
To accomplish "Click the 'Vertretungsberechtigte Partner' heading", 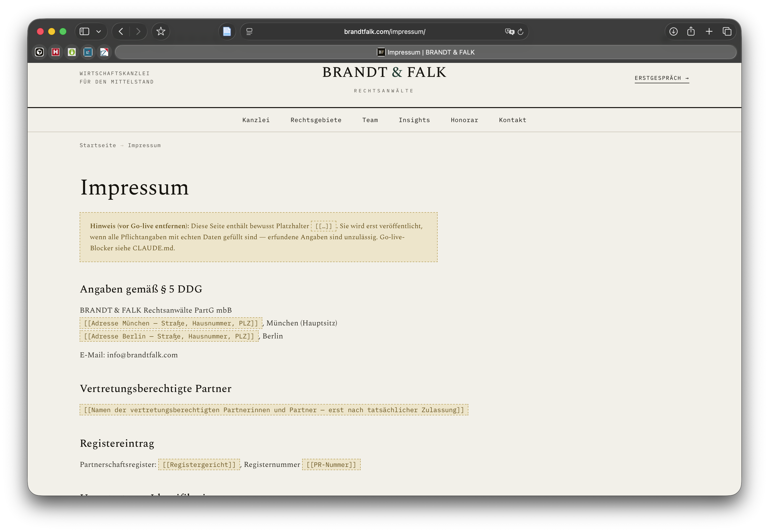I will coord(155,389).
